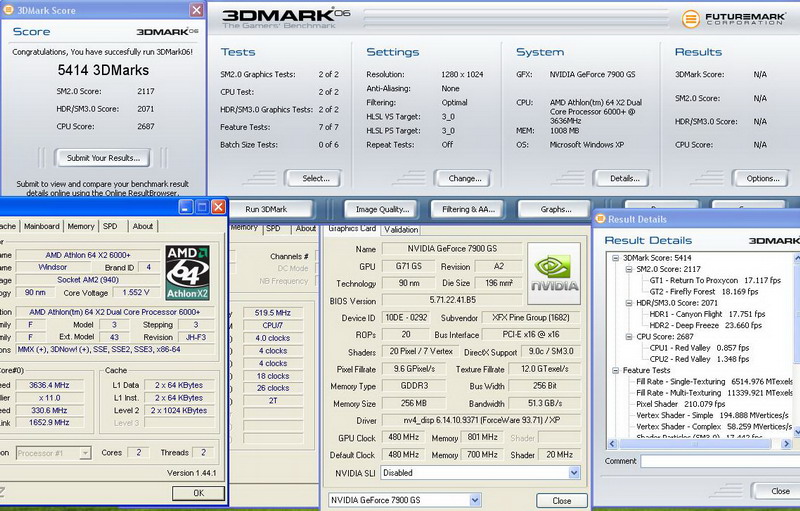Click OK in the CPU-Z window
800x511 pixels.
(198, 493)
